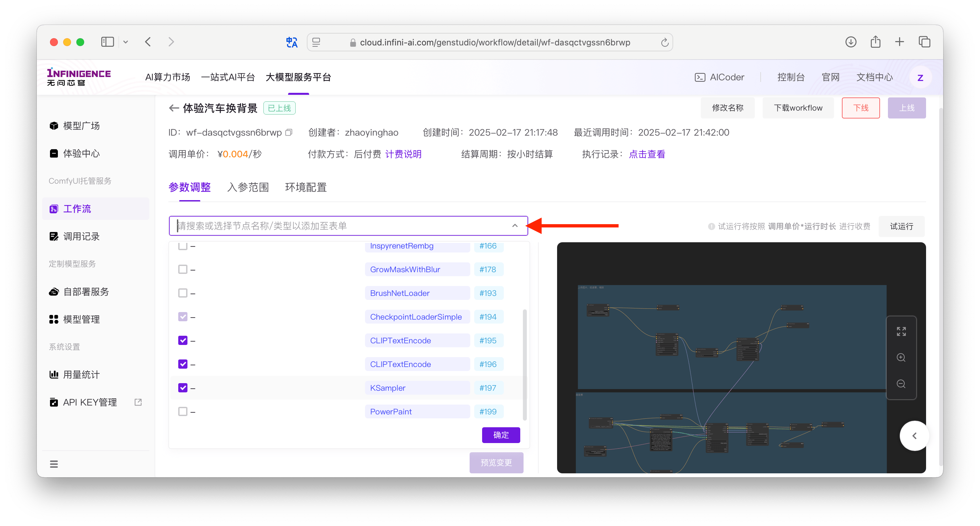Click the fullscreen icon on workflow preview

(901, 331)
